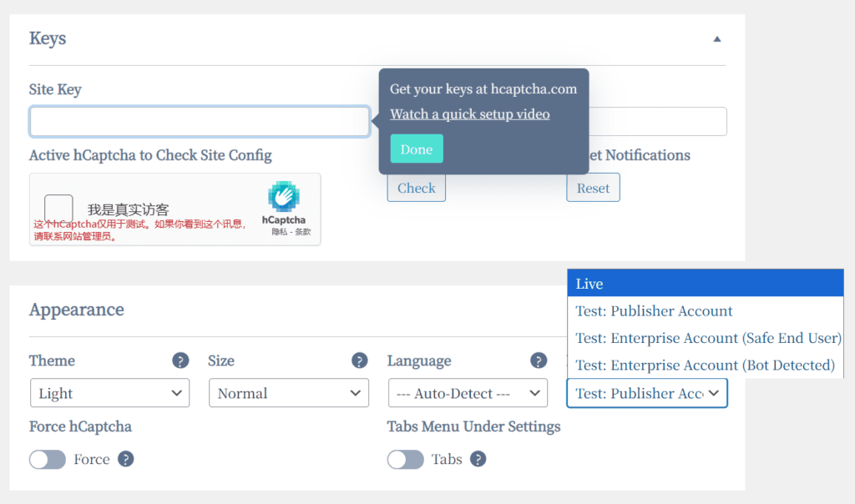Collapse the Keys section with arrow
Viewport: 855px width, 504px height.
point(716,39)
